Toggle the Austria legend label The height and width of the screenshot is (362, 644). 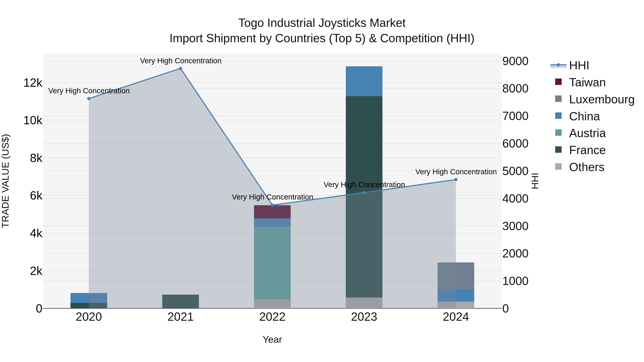(587, 133)
